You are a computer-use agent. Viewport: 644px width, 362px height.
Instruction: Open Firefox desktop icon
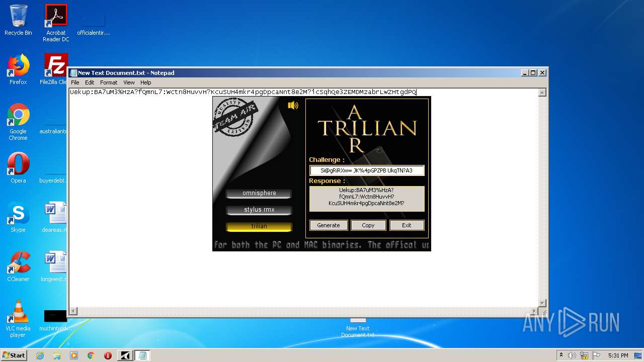coord(18,69)
